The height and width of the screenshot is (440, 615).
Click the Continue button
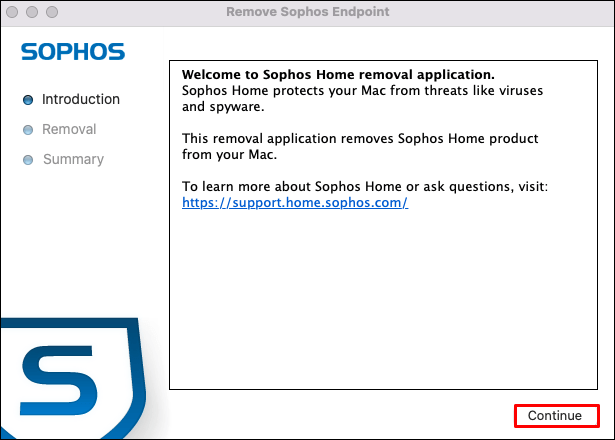(557, 416)
